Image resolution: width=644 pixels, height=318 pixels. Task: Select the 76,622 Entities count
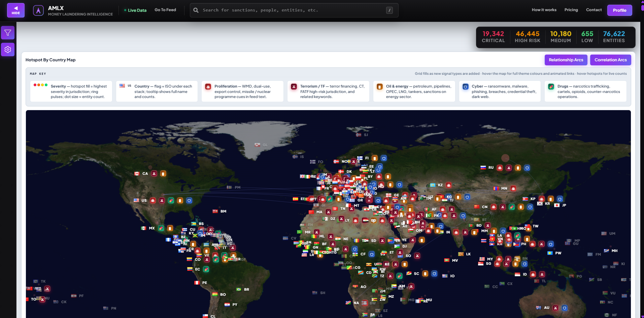[614, 37]
